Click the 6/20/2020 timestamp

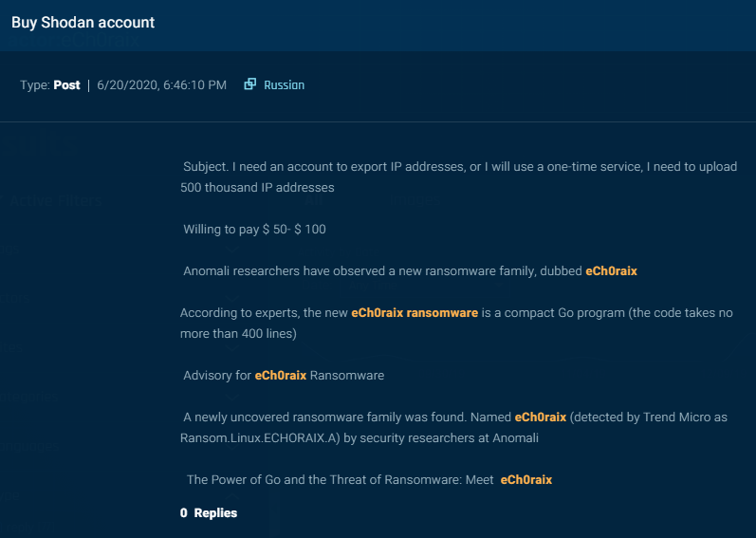[x=161, y=84]
